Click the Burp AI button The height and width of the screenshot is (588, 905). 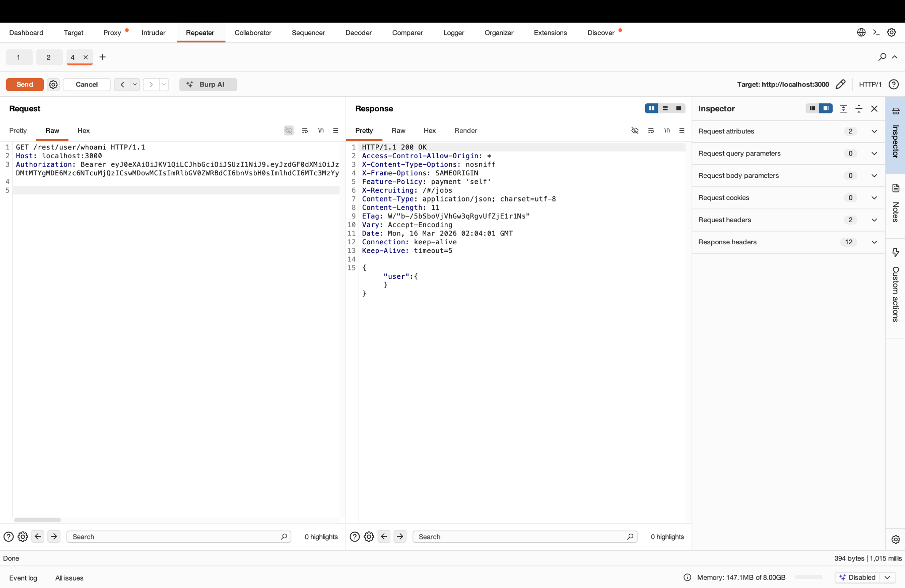208,84
